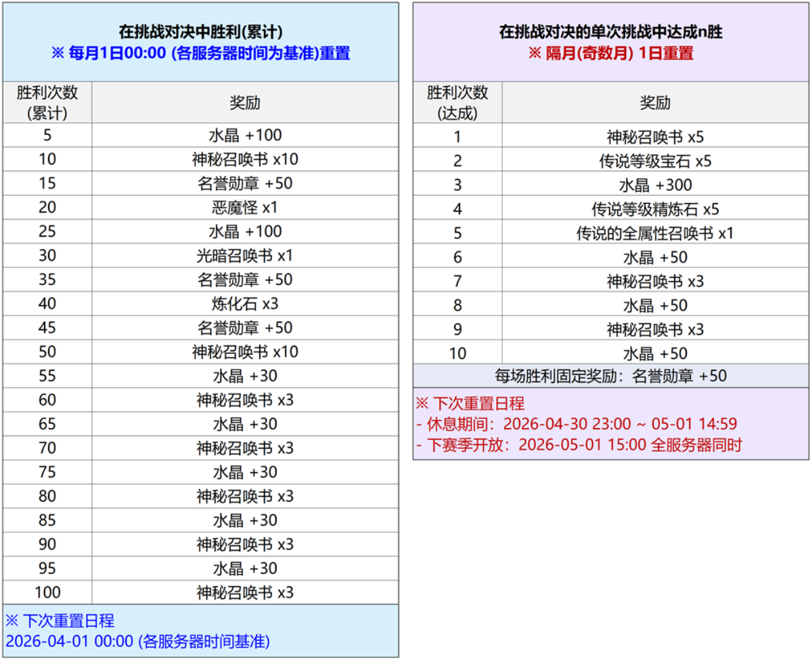Click the '传说等级精炼石 x5' reward cell
The image size is (812, 660).
(655, 209)
